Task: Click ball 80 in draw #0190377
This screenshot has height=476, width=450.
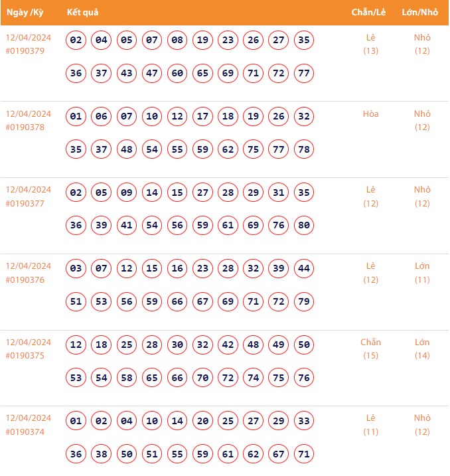Action: coord(304,225)
